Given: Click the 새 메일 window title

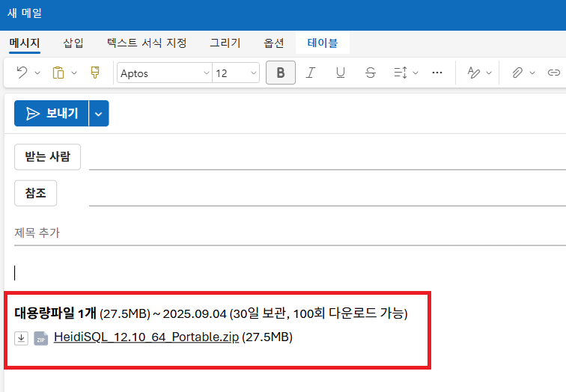Looking at the screenshot, I should pyautogui.click(x=25, y=13).
